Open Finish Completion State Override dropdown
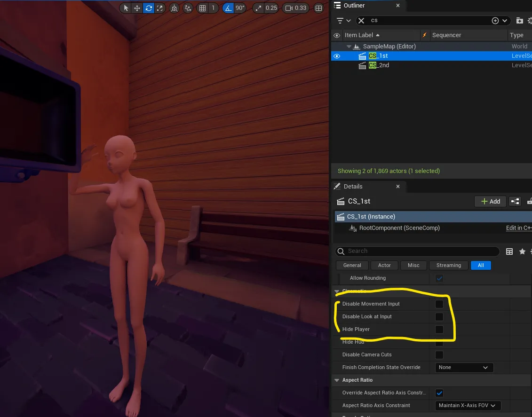The image size is (532, 417). point(464,368)
